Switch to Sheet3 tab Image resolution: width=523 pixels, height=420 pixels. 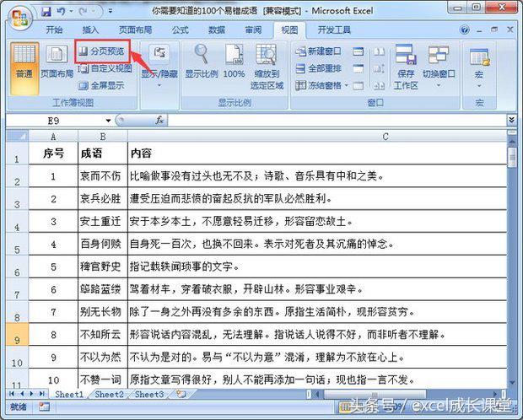coord(149,395)
